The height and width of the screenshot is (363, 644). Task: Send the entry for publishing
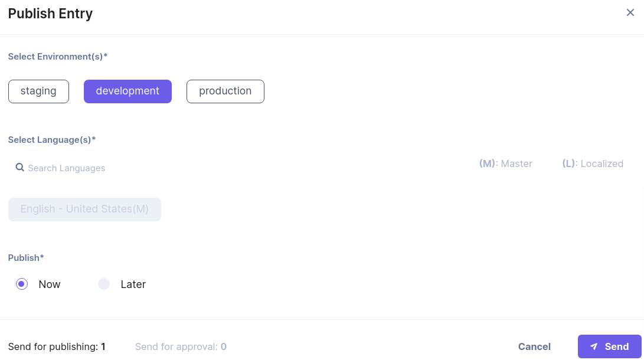click(610, 346)
